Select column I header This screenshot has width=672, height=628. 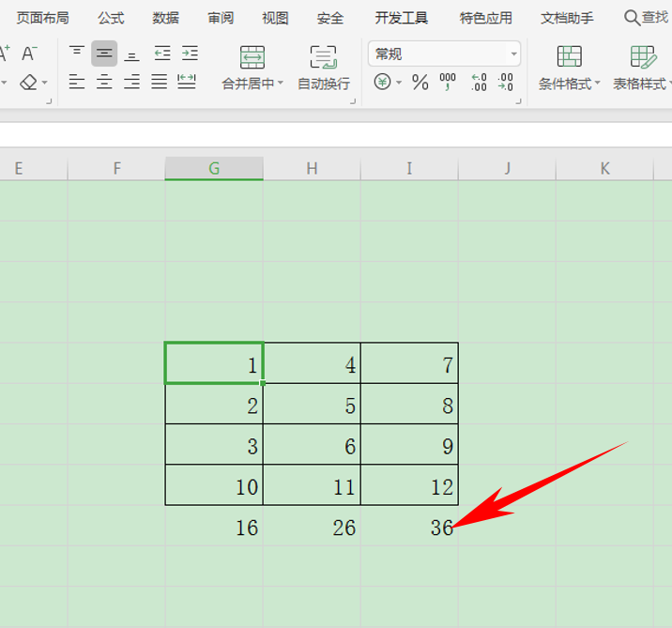tap(409, 168)
